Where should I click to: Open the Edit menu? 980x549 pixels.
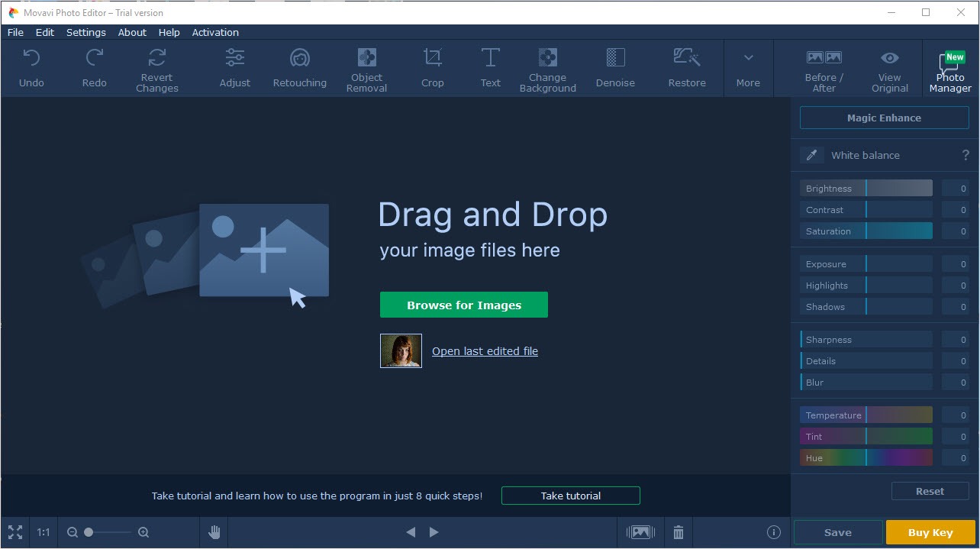(45, 32)
